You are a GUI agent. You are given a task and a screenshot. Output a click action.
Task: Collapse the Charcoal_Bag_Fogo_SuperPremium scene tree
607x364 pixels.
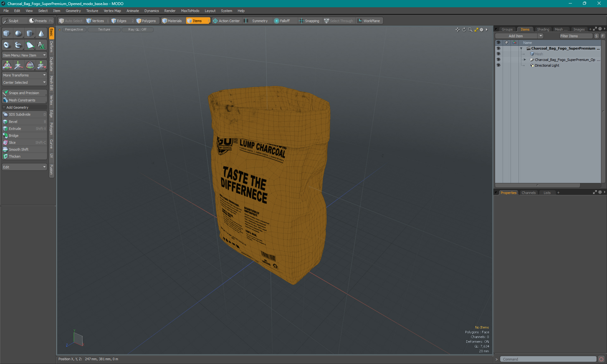[x=521, y=48]
